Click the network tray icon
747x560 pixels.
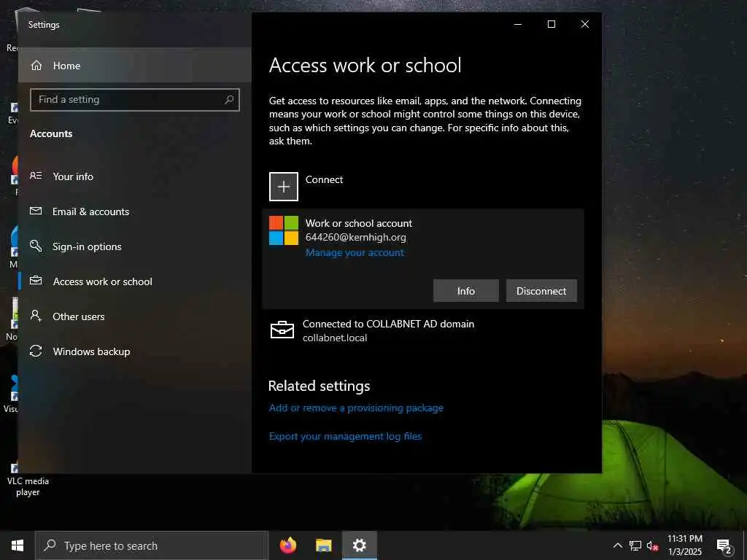coord(635,545)
